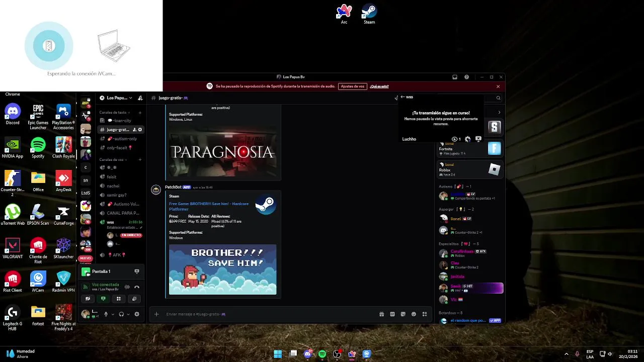Screen dimensions: 644x362
Task: Click the gift icon in message bar
Action: tap(381, 314)
